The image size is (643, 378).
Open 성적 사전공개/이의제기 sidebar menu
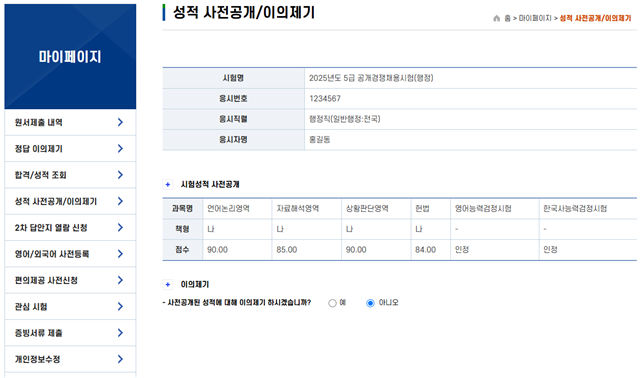point(70,201)
